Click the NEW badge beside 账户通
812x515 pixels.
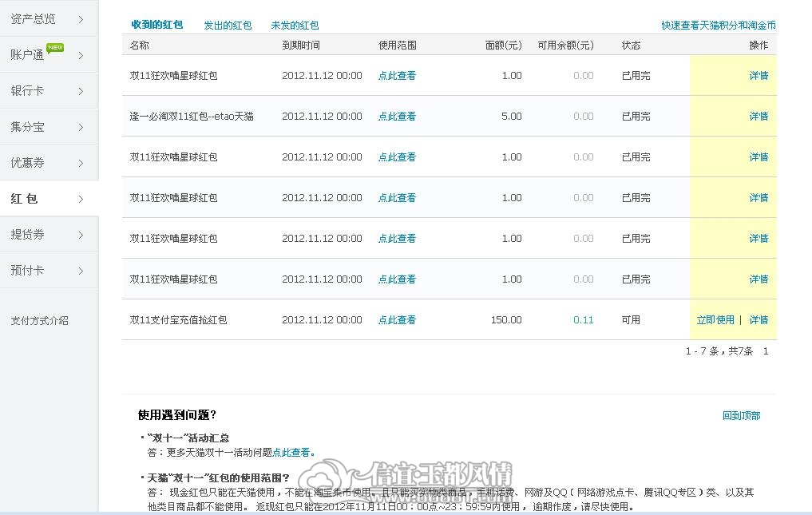[x=55, y=48]
